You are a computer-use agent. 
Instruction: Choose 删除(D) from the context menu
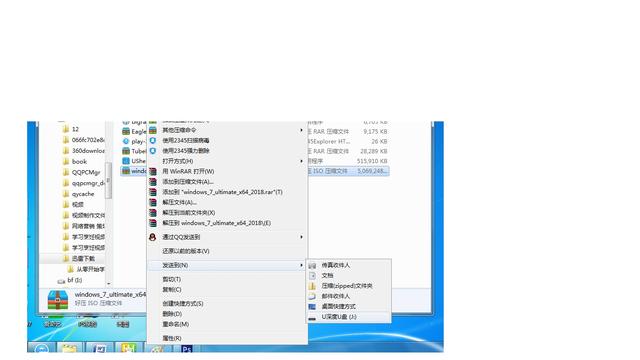click(x=172, y=314)
